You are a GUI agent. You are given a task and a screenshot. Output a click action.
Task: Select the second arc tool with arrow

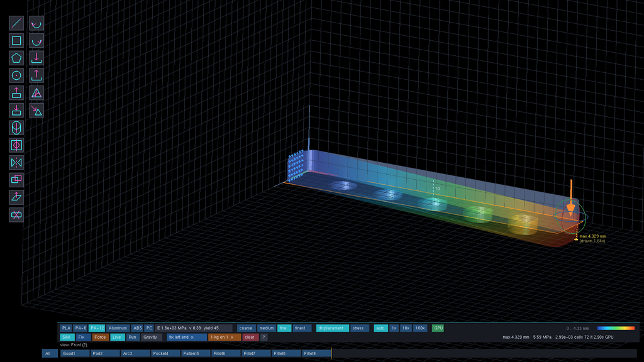tap(36, 41)
